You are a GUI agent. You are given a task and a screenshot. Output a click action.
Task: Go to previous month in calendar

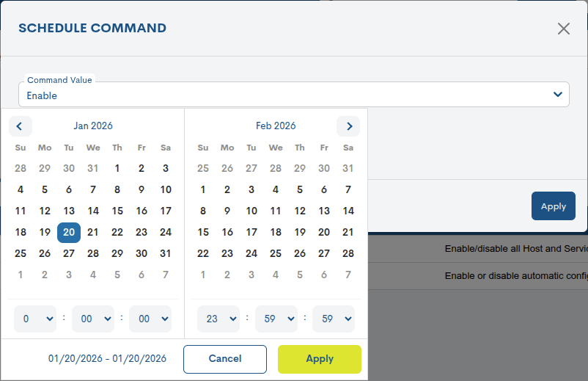pyautogui.click(x=21, y=126)
